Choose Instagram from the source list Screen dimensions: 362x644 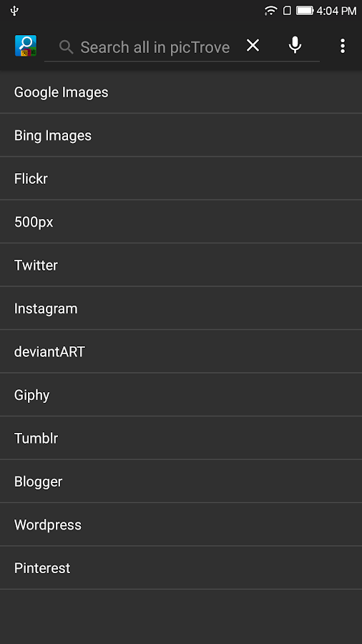(x=181, y=308)
